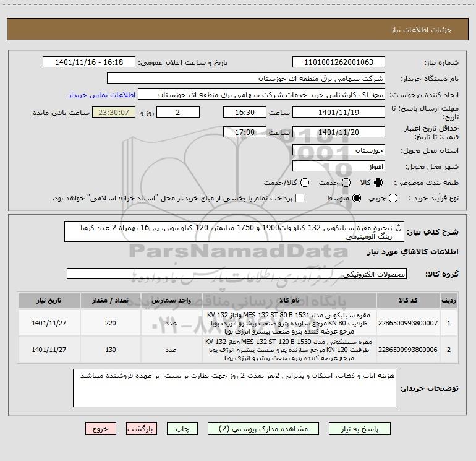Click the توضیحات خریدار text area
This screenshot has width=476, height=461.
(x=234, y=388)
